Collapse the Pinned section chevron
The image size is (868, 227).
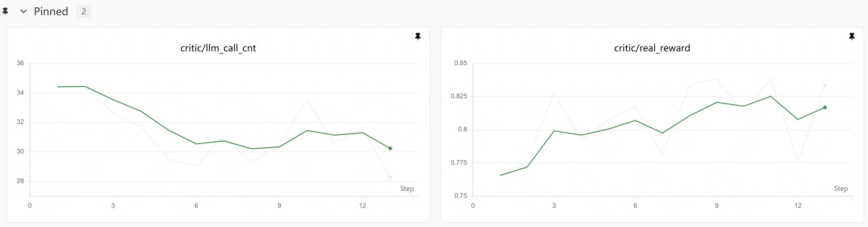[x=24, y=12]
